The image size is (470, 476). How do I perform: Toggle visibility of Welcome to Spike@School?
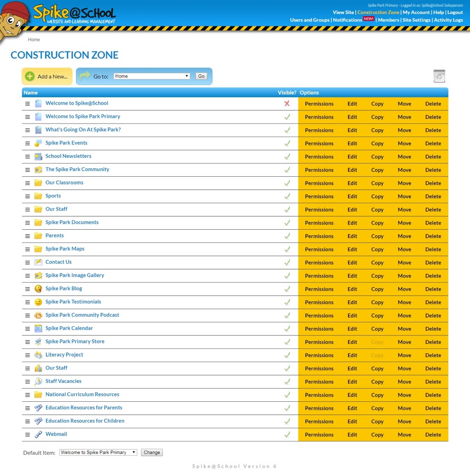pos(287,103)
